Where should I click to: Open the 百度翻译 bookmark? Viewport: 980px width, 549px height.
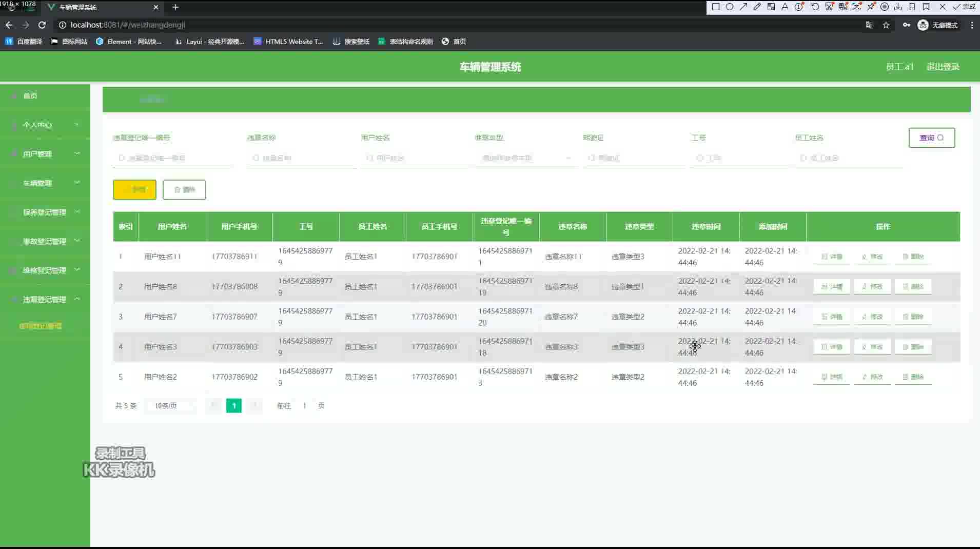click(x=24, y=42)
